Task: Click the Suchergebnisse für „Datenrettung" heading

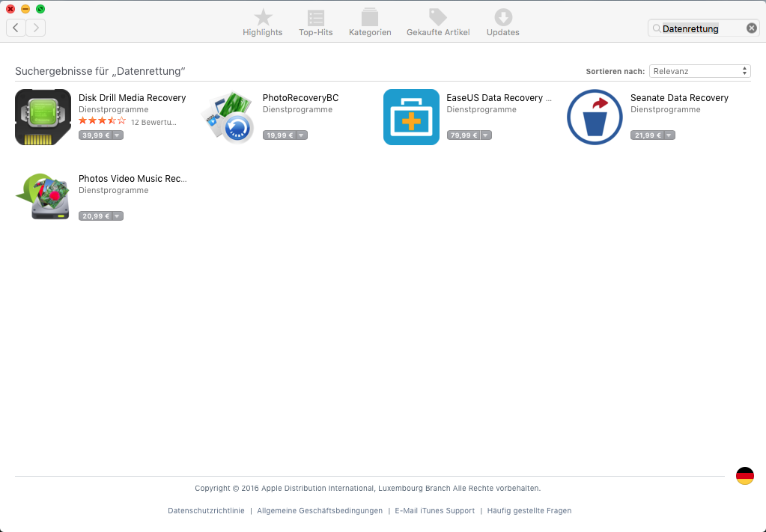Action: tap(100, 71)
